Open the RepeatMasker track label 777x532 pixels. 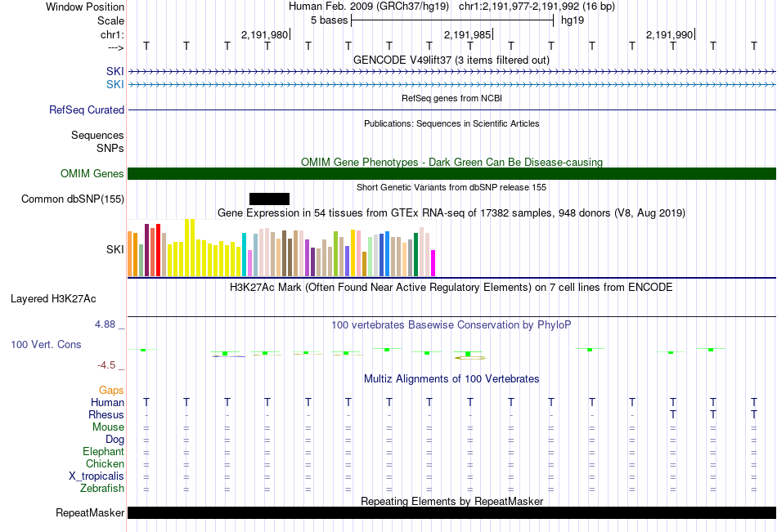click(x=90, y=512)
